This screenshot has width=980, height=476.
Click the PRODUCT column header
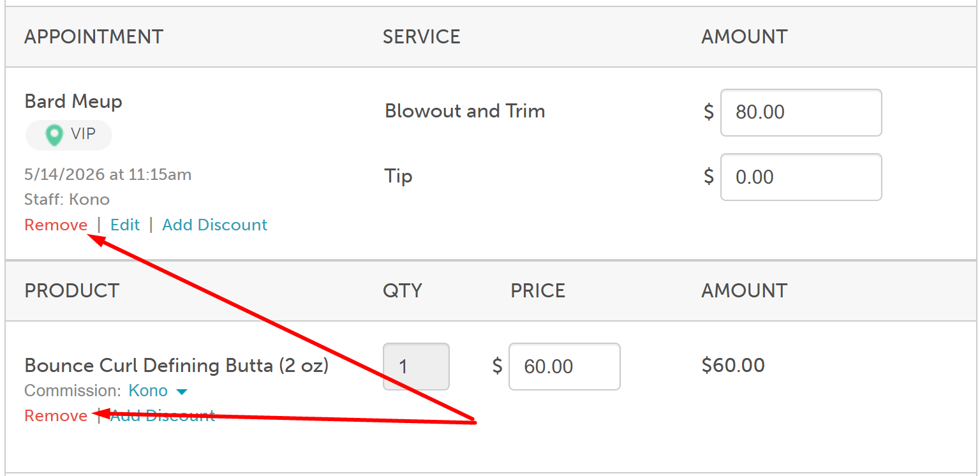tap(71, 291)
